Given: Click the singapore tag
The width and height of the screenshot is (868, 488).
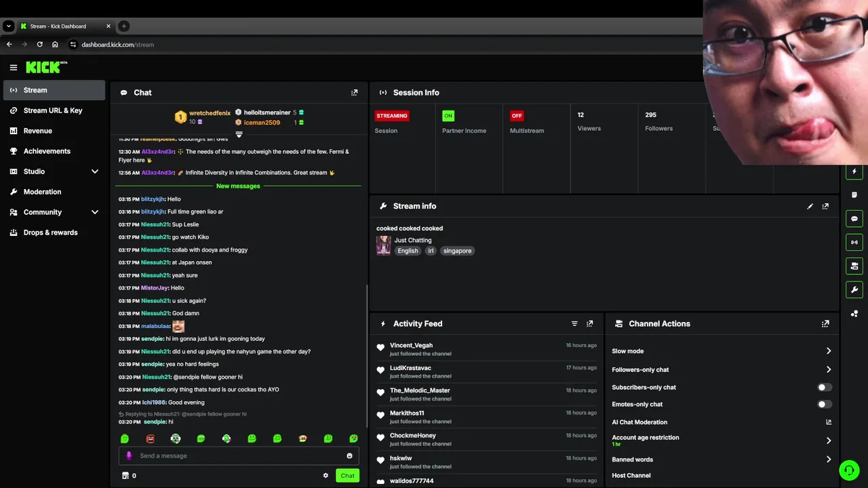Looking at the screenshot, I should [x=457, y=251].
